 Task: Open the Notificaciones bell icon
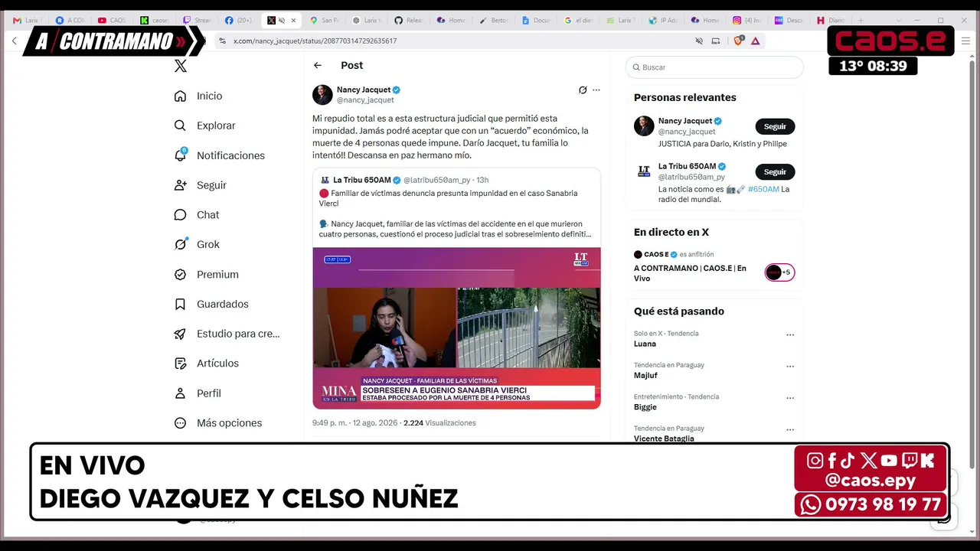pos(180,155)
